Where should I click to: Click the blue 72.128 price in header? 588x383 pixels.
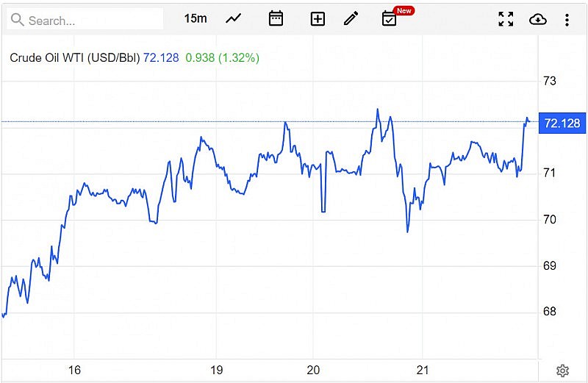(161, 57)
